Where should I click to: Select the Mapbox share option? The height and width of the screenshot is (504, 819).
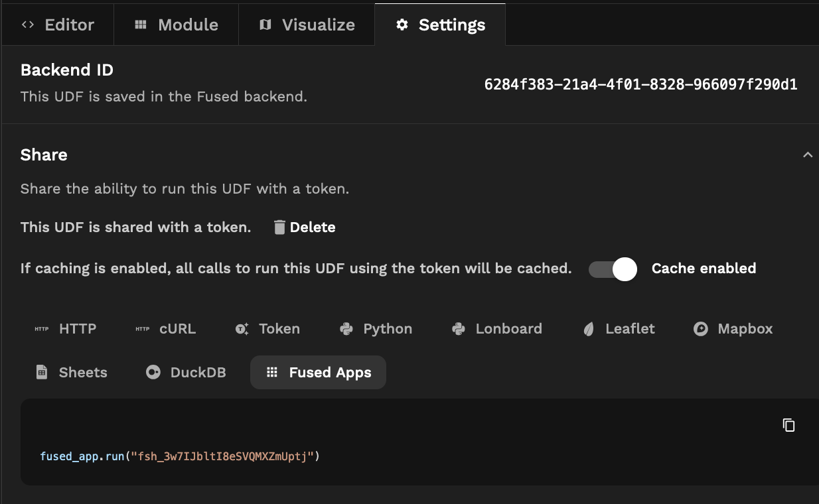733,329
